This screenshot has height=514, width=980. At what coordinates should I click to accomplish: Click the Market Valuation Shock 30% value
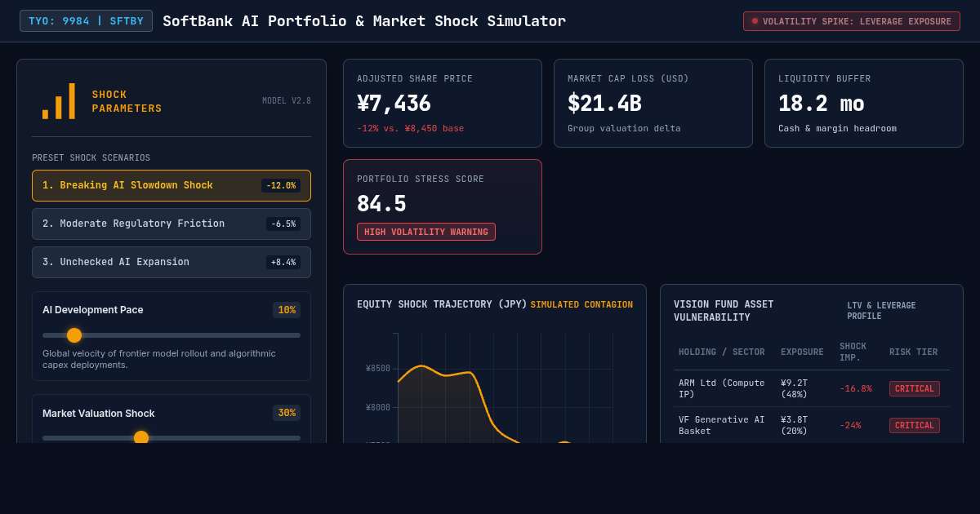point(287,413)
